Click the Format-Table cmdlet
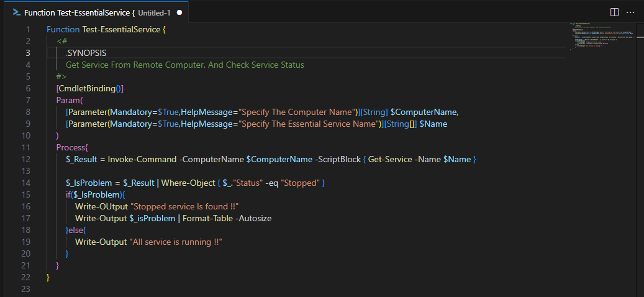Image resolution: width=644 pixels, height=297 pixels. [x=208, y=219]
